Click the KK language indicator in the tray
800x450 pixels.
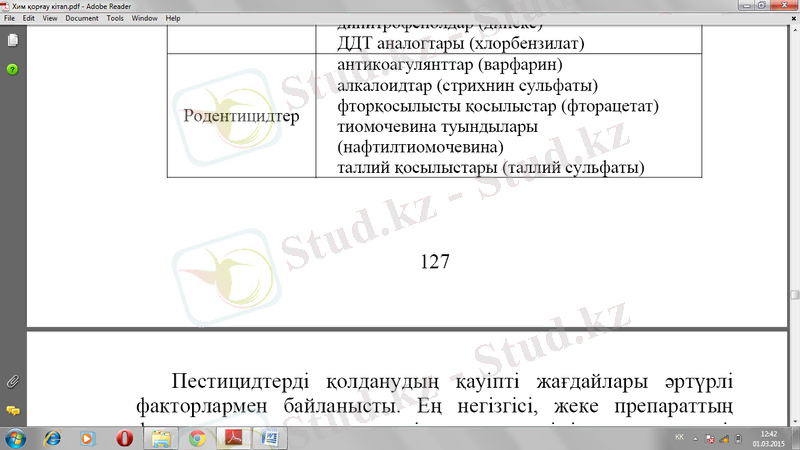pos(680,437)
